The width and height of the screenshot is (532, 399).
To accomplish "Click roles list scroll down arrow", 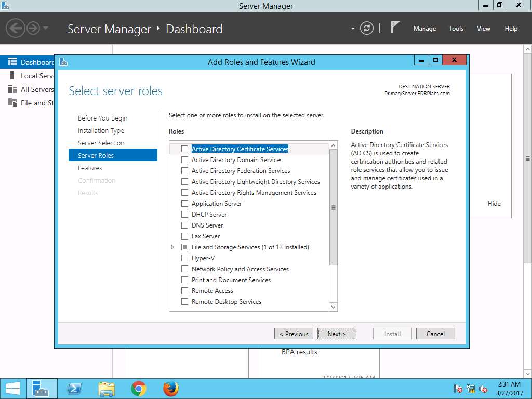I will pos(333,307).
